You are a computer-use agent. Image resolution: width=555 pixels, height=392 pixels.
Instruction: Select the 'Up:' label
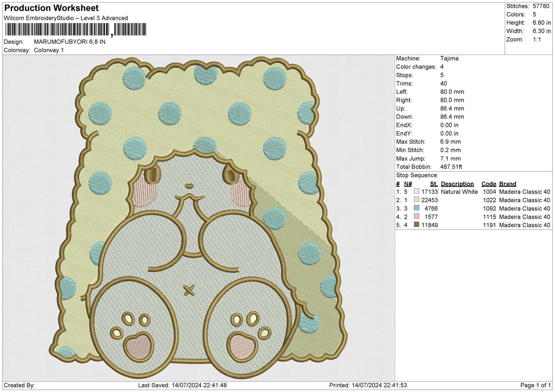tap(402, 109)
